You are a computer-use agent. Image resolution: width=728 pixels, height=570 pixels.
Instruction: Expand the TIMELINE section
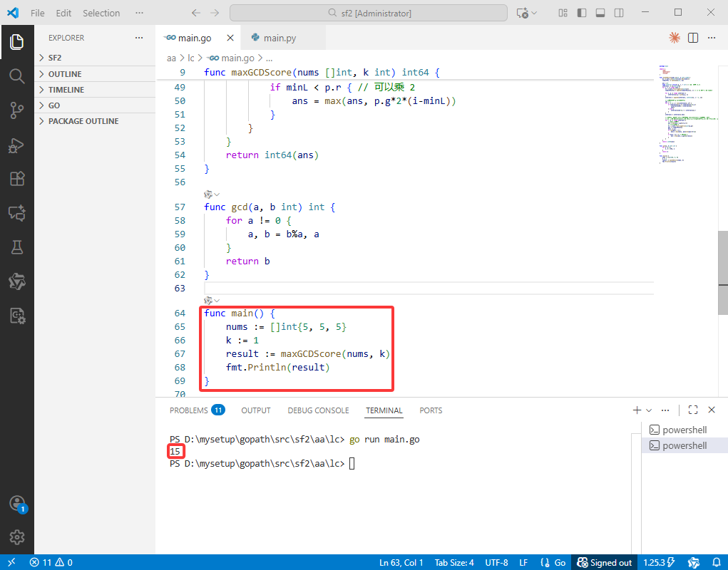[95, 90]
